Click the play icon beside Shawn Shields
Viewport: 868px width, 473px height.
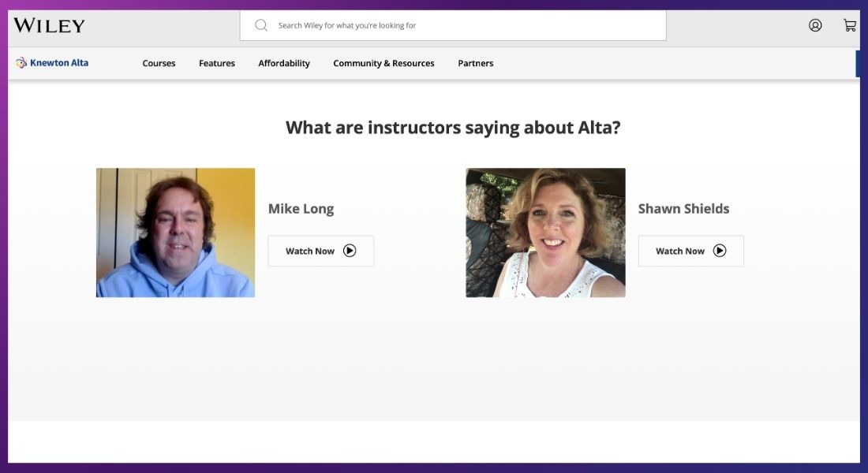pos(719,251)
